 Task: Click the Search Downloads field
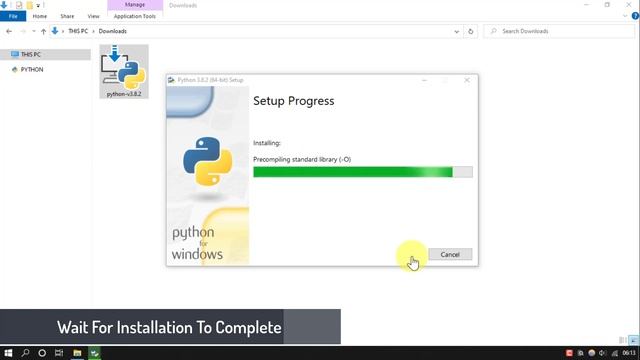pos(559,31)
